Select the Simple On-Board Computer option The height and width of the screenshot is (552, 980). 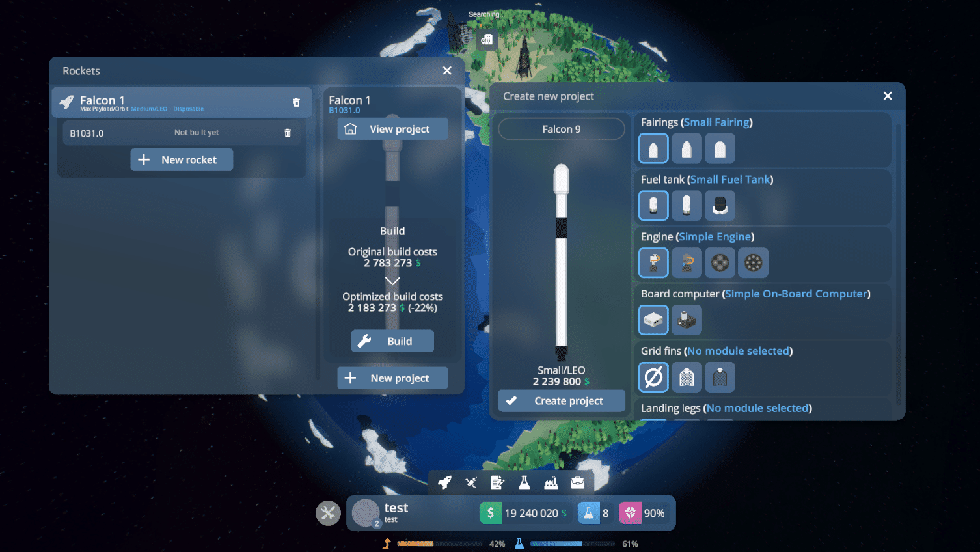(x=653, y=320)
